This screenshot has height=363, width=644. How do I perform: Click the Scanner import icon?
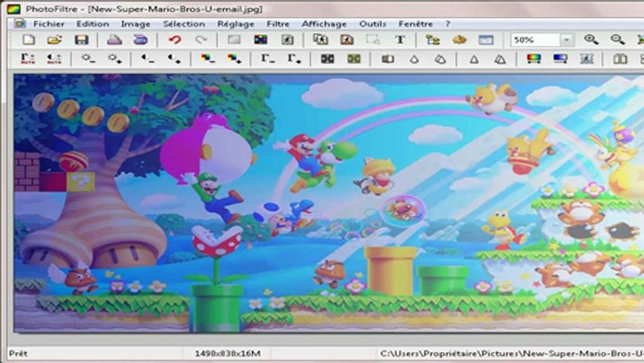[140, 40]
